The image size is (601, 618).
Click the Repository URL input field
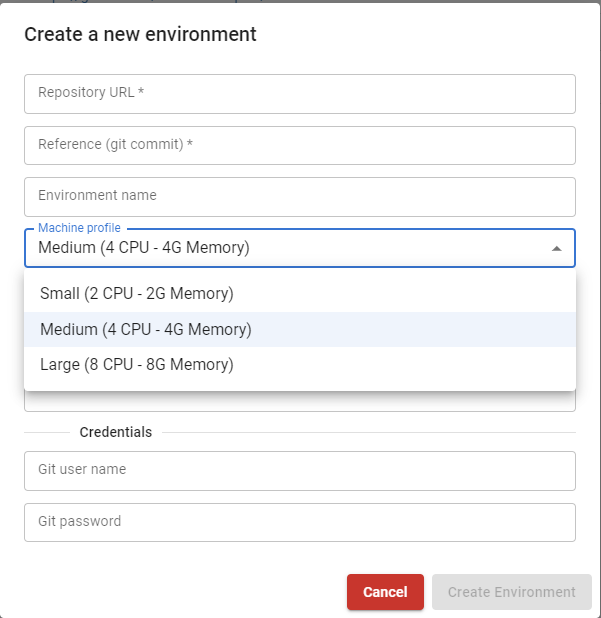pyautogui.click(x=300, y=93)
